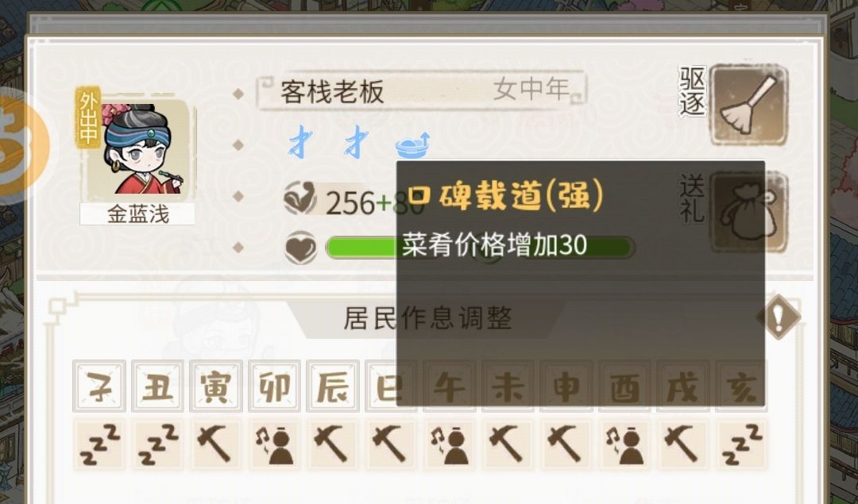Click the diamond exclamation info icon
Viewport: 858px width, 504px height.
[x=778, y=317]
